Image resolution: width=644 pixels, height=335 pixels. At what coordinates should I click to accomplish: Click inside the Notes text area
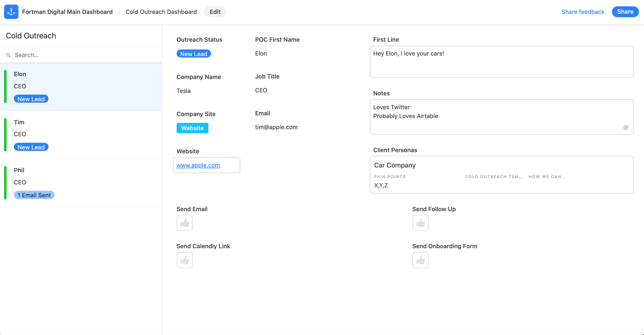click(x=502, y=116)
